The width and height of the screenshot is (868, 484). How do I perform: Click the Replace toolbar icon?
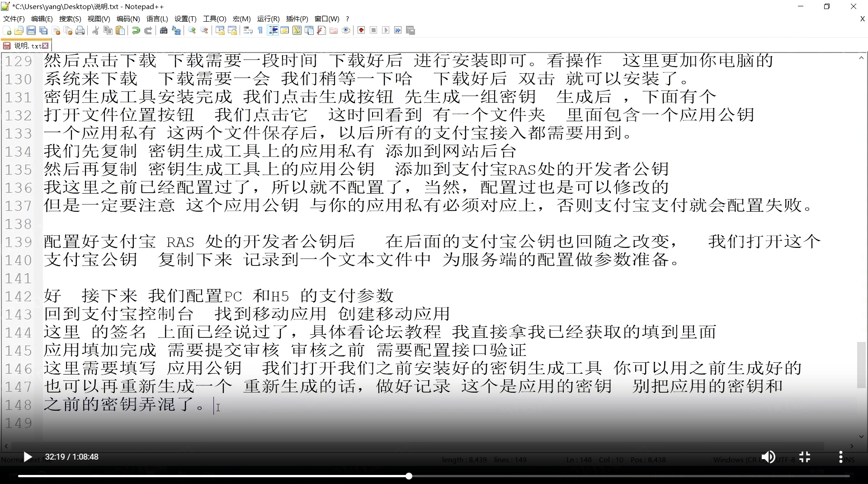(x=176, y=30)
